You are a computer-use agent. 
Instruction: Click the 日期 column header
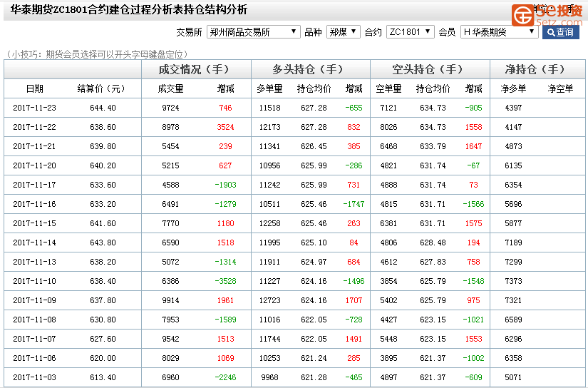tap(34, 88)
